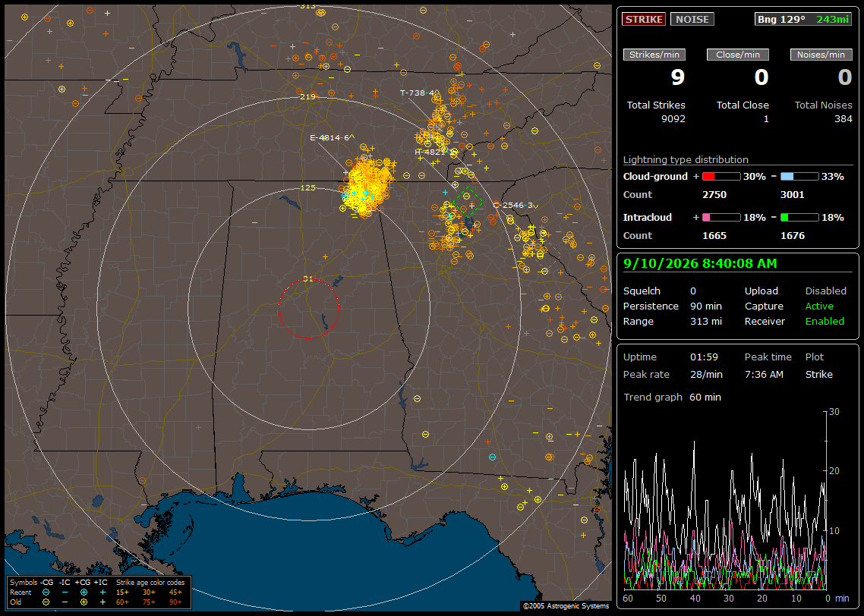Screen dimensions: 864x616
Task: Toggle the Receiver Enabled status
Action: [x=825, y=322]
